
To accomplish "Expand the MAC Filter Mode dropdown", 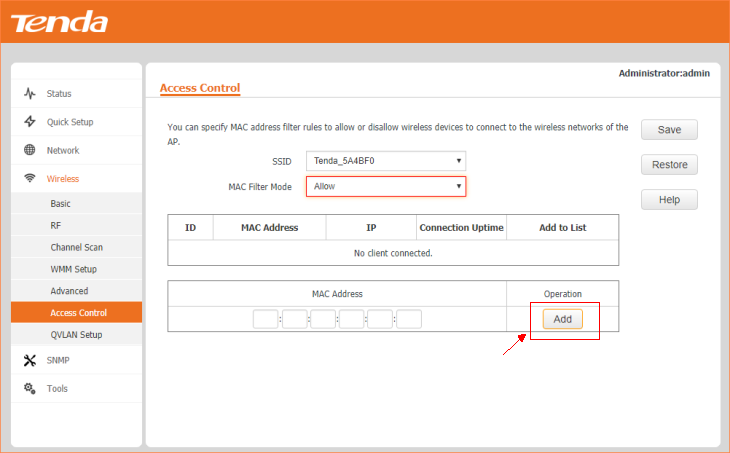I will coord(386,187).
